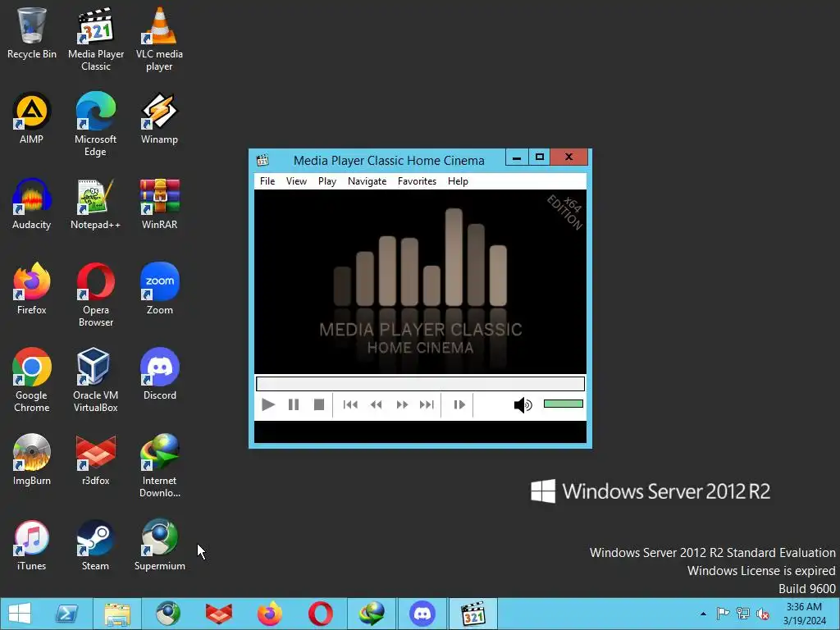Select the WinRAR desktop icon
The width and height of the screenshot is (840, 630).
tap(160, 204)
